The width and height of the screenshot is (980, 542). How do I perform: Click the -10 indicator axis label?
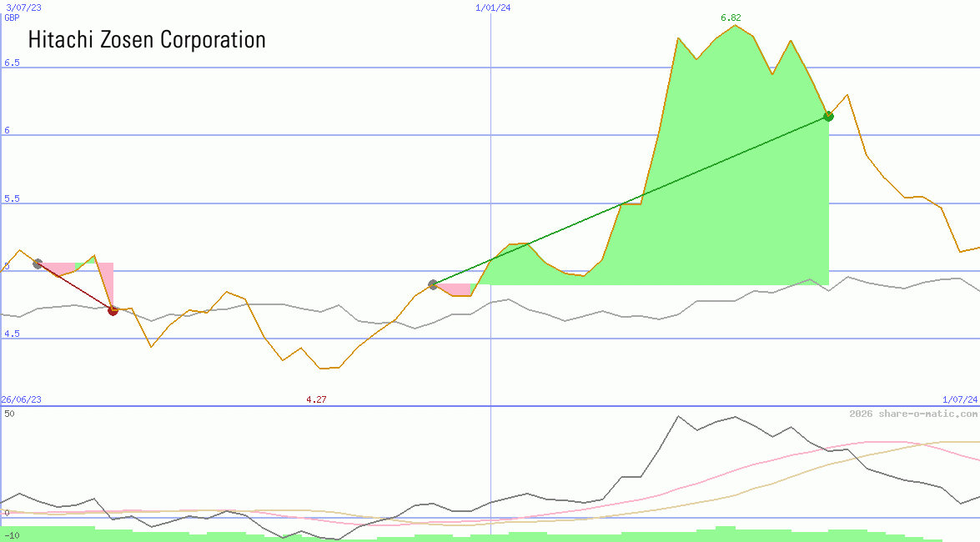coord(11,536)
